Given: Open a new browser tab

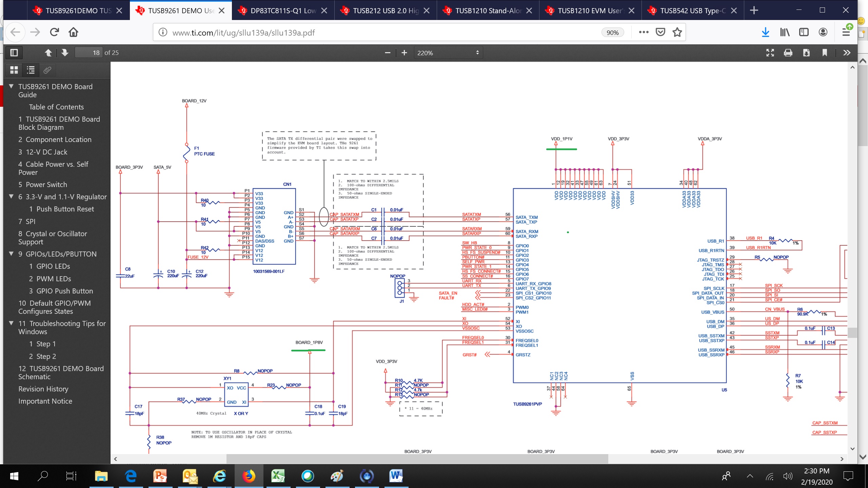Looking at the screenshot, I should click(x=754, y=11).
